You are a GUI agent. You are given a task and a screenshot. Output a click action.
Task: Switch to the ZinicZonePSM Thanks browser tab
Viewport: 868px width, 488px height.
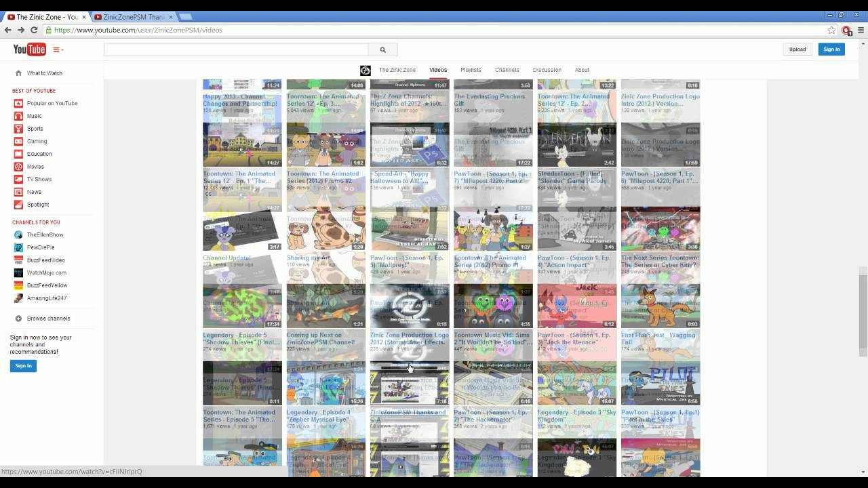click(x=134, y=17)
